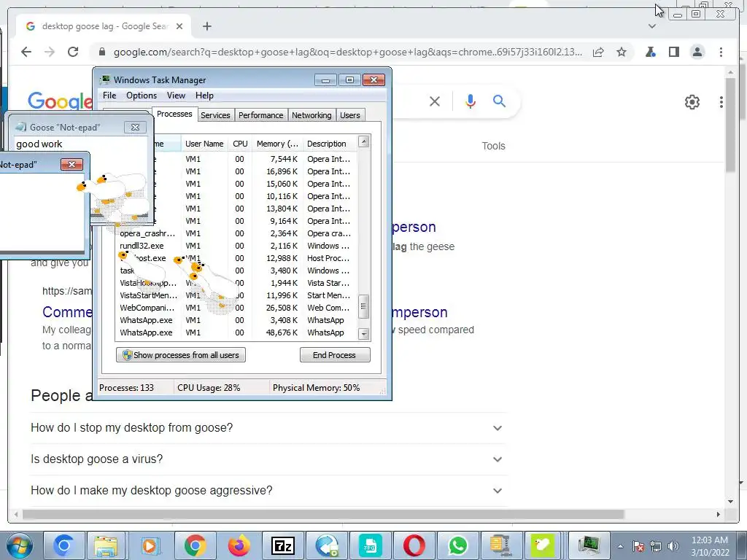Open WhatsApp from the taskbar
747x560 pixels.
click(x=458, y=545)
